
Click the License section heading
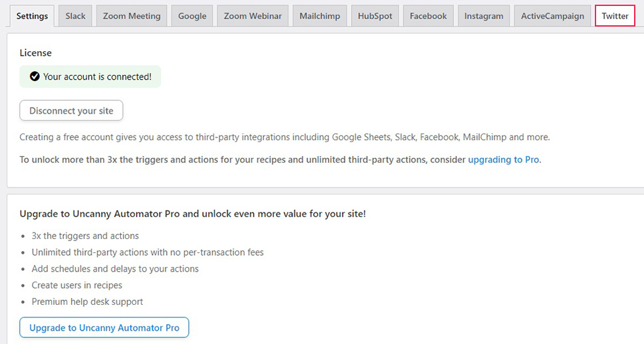[x=36, y=52]
